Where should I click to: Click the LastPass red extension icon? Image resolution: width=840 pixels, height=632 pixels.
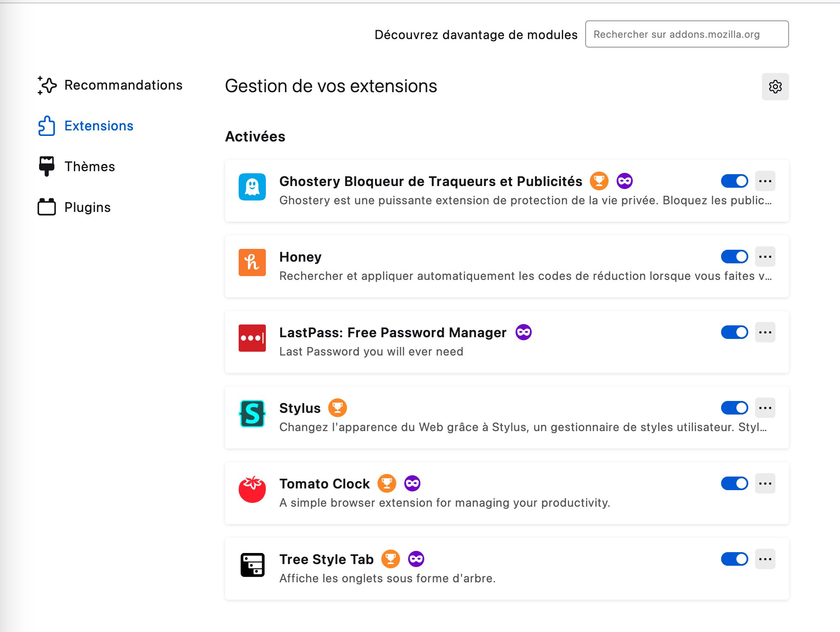(x=252, y=338)
